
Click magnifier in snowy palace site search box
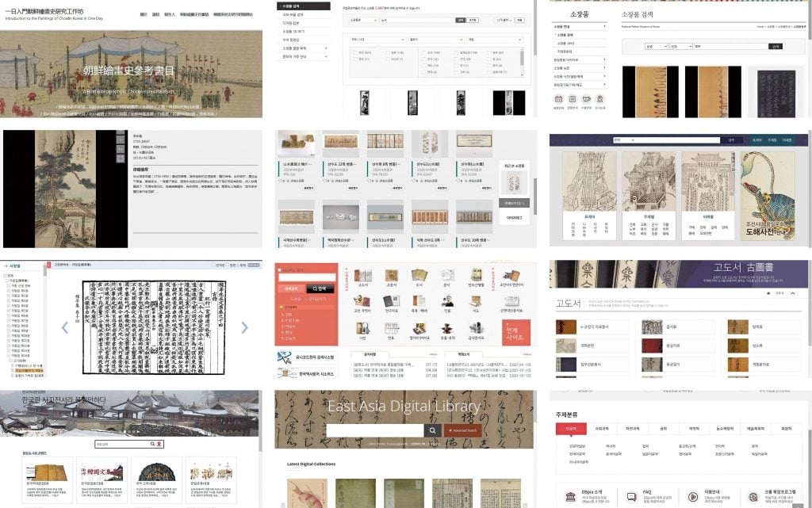click(153, 444)
